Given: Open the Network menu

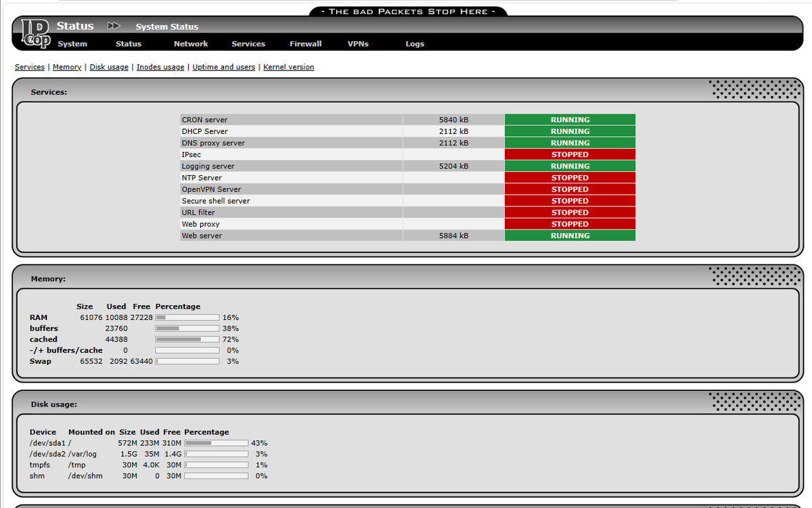Looking at the screenshot, I should click(x=191, y=44).
